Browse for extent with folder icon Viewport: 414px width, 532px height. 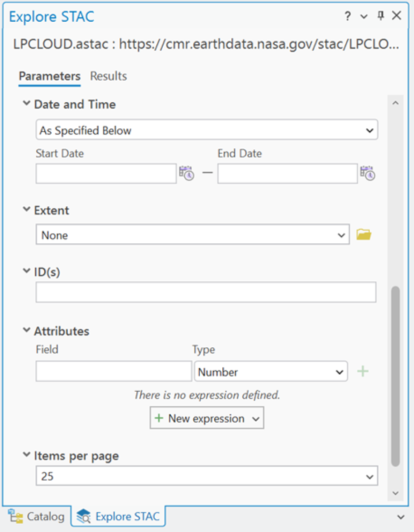(x=364, y=234)
